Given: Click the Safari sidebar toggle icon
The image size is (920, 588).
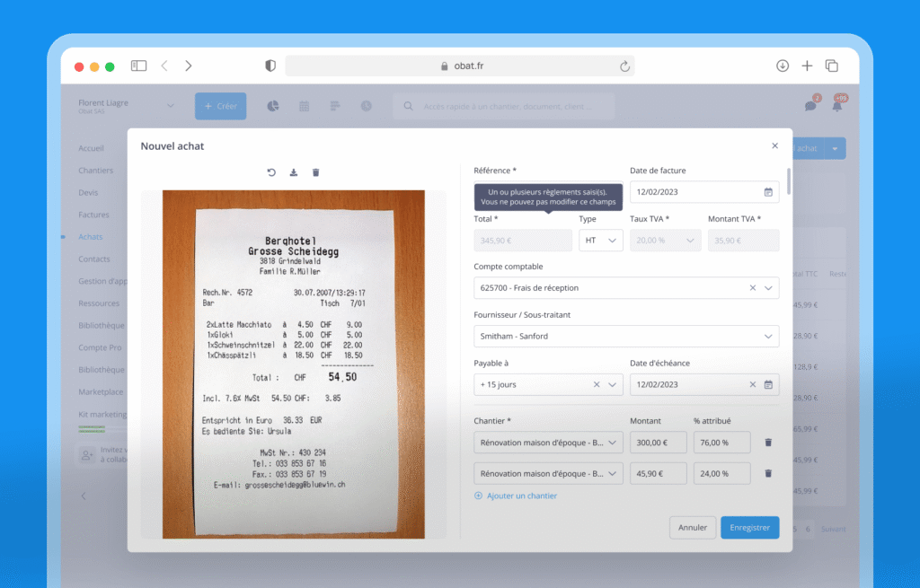Looking at the screenshot, I should coord(138,66).
